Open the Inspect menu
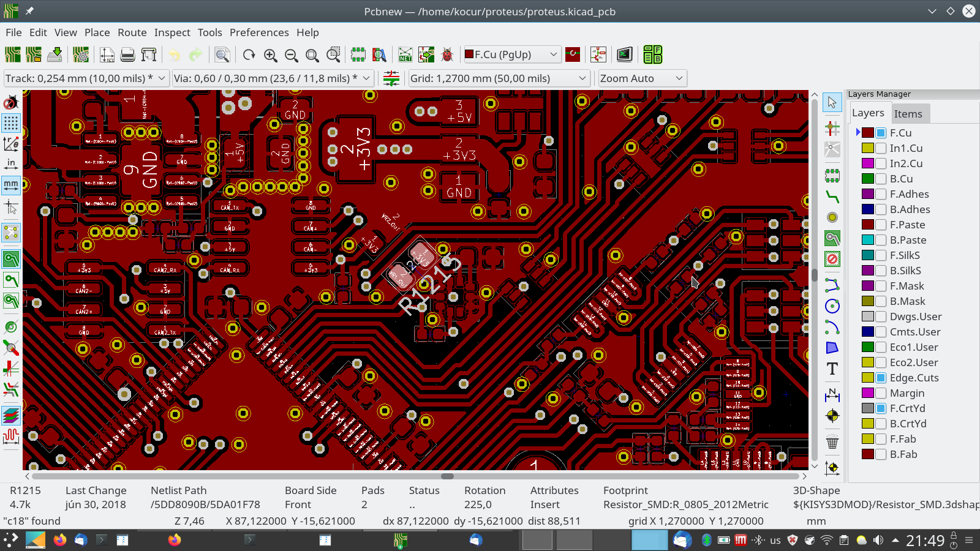 [172, 32]
